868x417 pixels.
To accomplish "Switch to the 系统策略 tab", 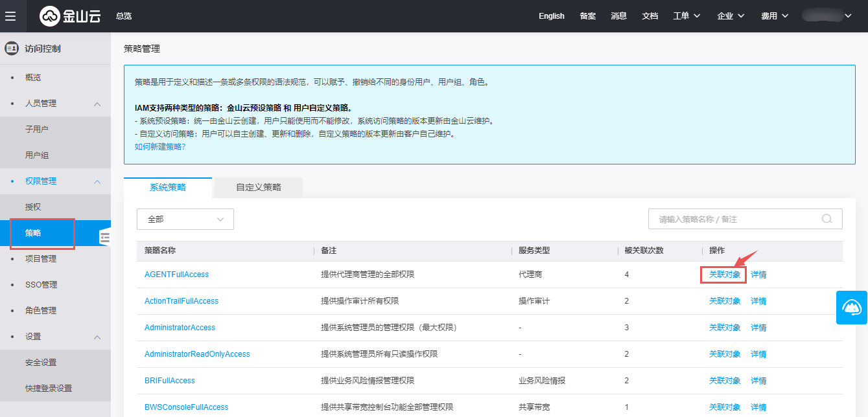I will pos(168,187).
